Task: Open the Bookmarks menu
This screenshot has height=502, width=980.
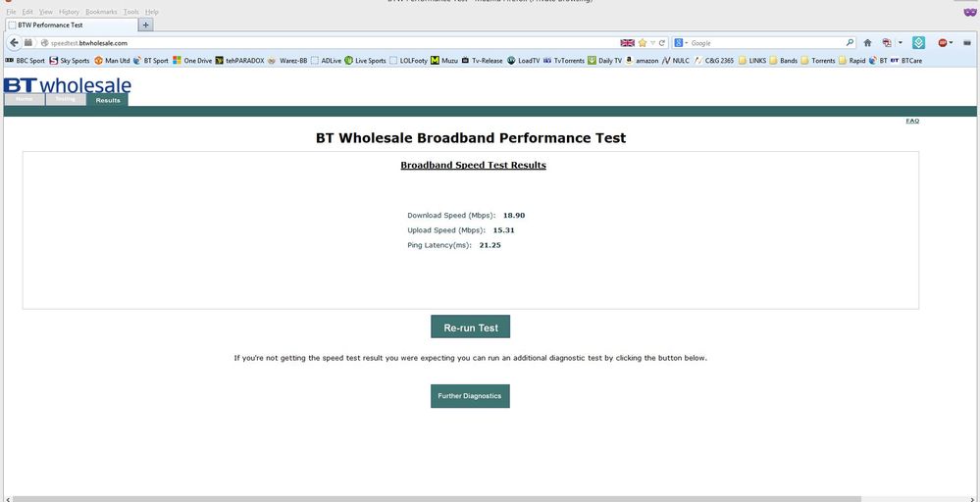Action: pos(101,12)
